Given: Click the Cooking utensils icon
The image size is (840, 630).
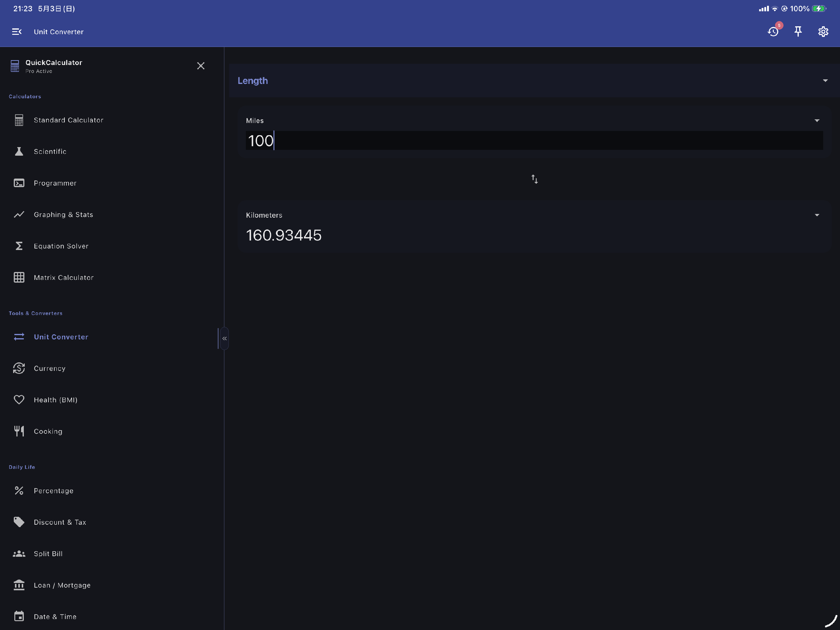Looking at the screenshot, I should pos(19,431).
